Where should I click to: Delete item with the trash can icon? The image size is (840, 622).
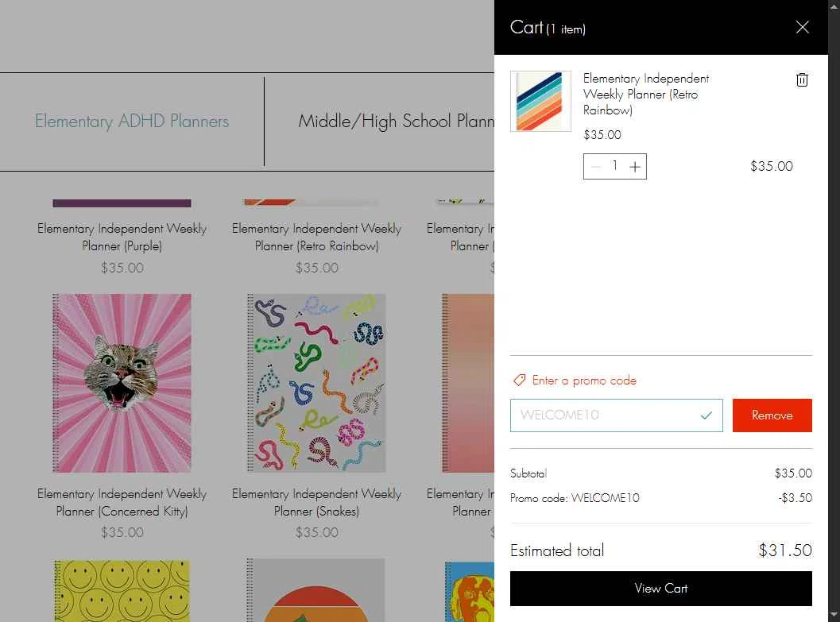(x=801, y=79)
